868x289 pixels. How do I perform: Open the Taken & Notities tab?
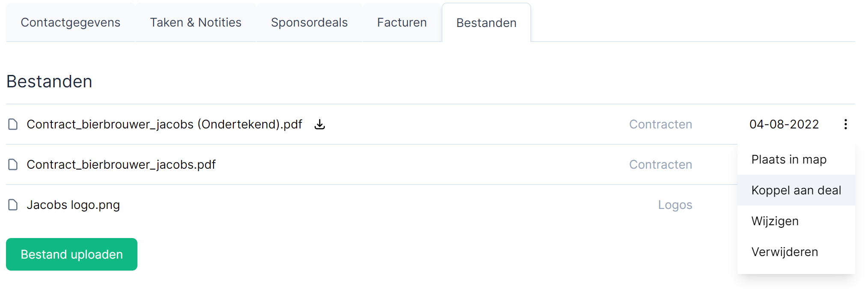coord(195,22)
